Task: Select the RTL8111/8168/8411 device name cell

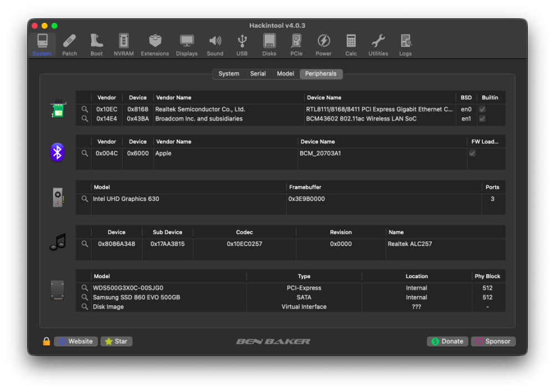Action: click(379, 109)
